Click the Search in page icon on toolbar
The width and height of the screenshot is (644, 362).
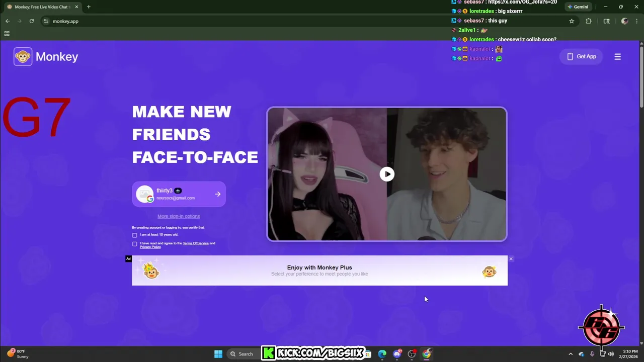click(x=606, y=21)
